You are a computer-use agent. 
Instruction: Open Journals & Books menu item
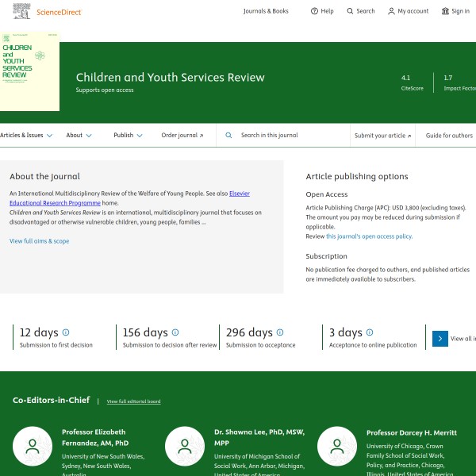point(266,11)
